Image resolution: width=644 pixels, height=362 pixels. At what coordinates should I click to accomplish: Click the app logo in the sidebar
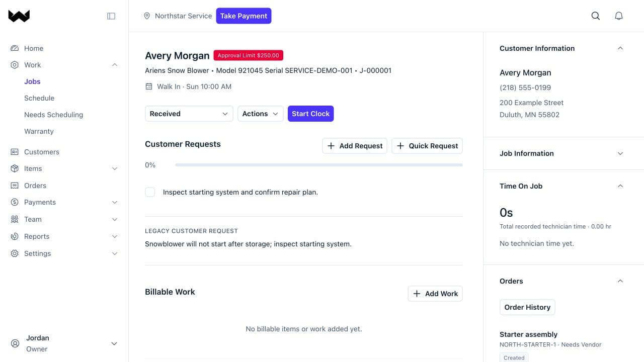click(x=19, y=16)
